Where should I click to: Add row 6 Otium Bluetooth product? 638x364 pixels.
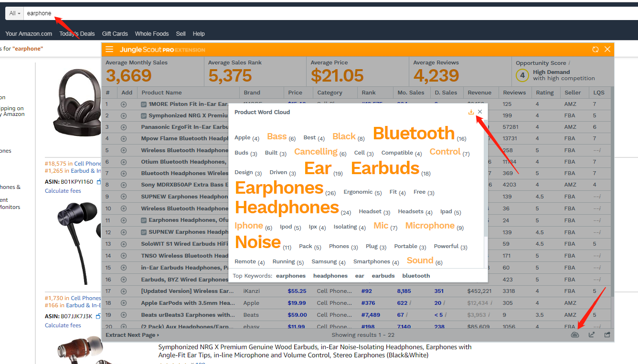pyautogui.click(x=124, y=162)
